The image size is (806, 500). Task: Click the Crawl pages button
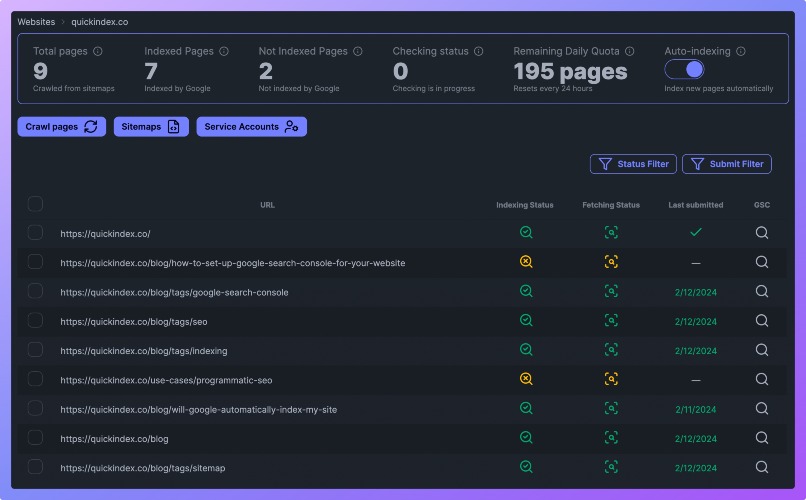click(62, 126)
